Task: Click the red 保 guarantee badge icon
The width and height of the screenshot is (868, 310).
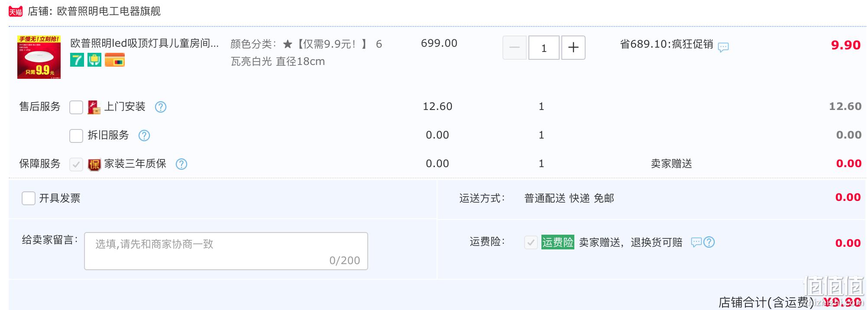Action: tap(94, 165)
